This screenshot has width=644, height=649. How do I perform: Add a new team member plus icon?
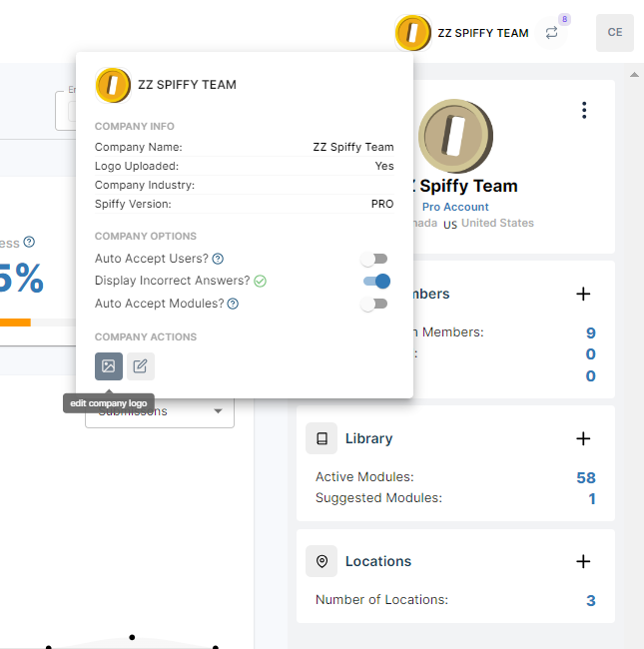pos(583,294)
